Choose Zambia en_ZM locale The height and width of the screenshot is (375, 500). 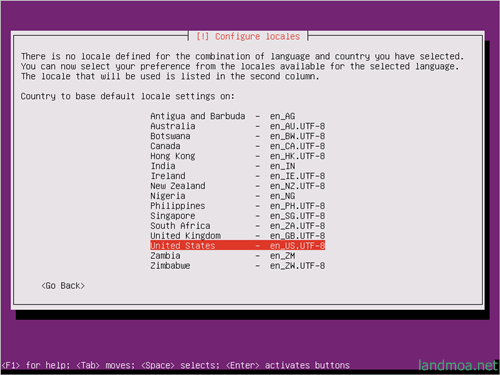point(237,256)
